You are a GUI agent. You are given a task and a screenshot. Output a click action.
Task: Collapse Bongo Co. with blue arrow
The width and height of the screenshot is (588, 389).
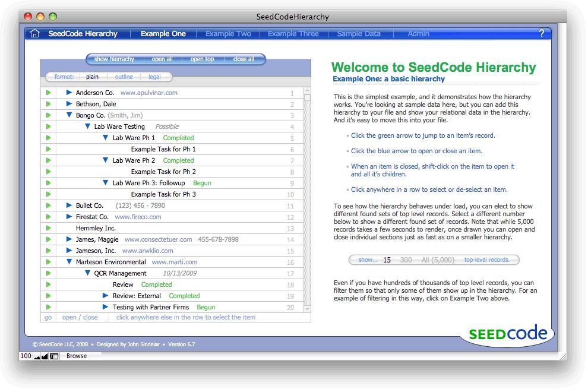(x=69, y=115)
